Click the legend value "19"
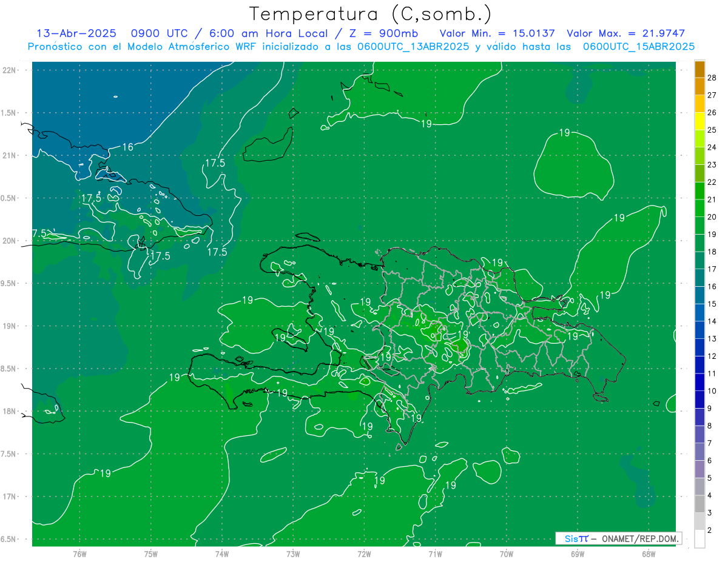This screenshot has height=562, width=728. [712, 234]
